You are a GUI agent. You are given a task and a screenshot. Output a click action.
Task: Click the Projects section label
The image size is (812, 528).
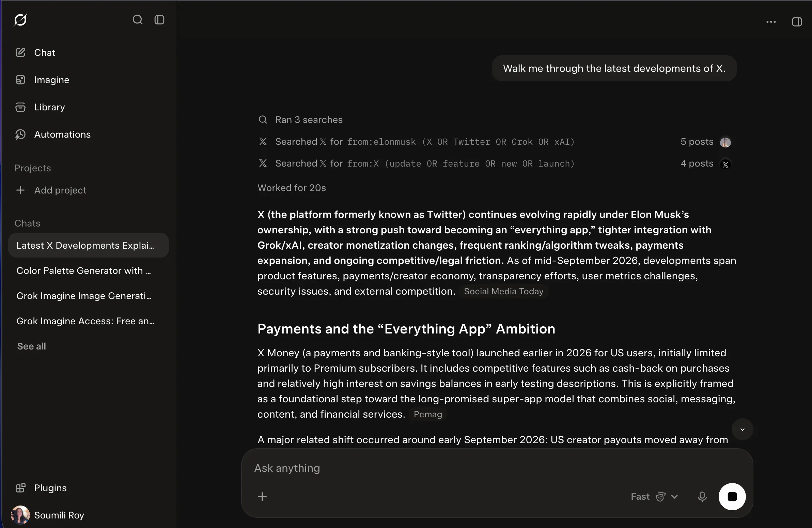[32, 168]
